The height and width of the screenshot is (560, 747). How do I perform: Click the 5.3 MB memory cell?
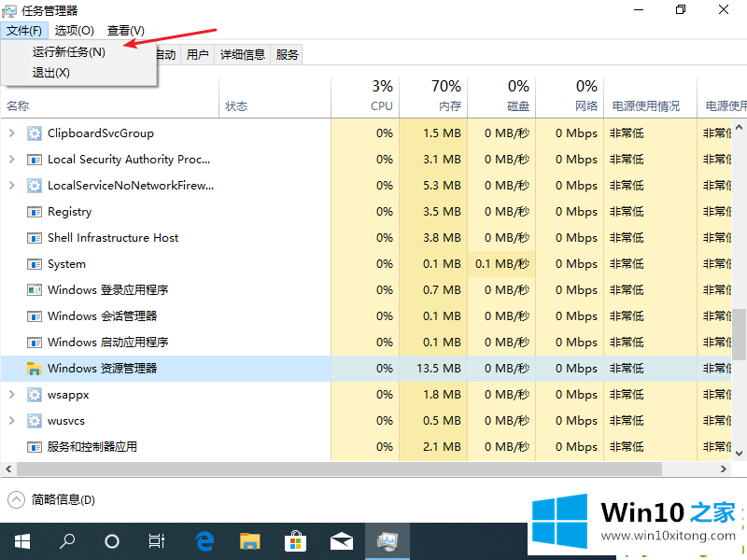click(x=433, y=186)
